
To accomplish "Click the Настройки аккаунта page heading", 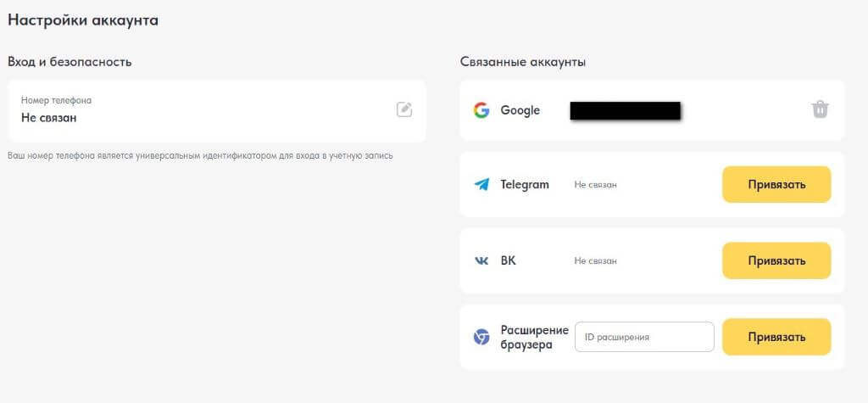I will [83, 20].
